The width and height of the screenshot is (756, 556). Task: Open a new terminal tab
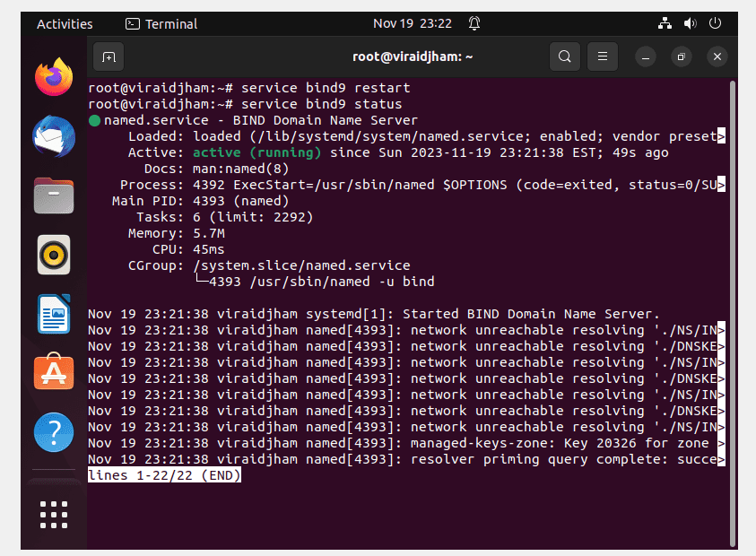pos(109,56)
